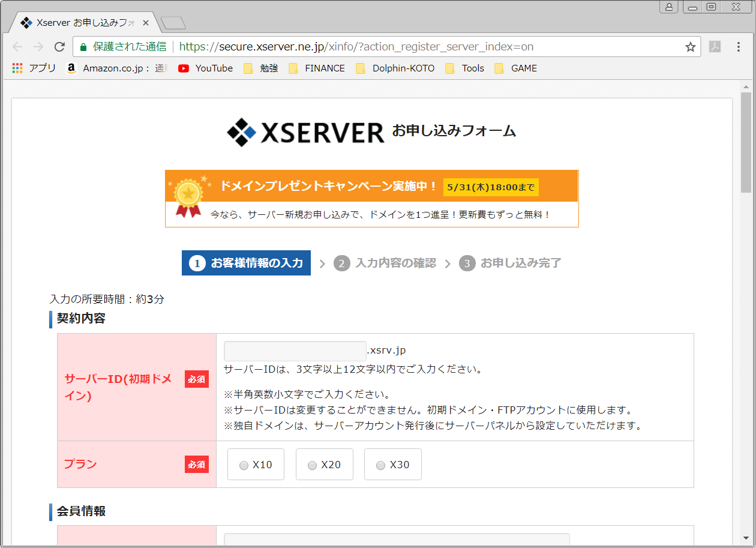Select step 1 お客様情報の入力

(x=246, y=263)
